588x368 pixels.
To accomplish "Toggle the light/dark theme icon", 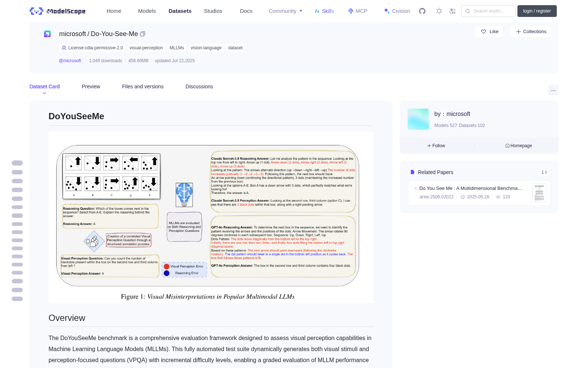I will coord(439,11).
